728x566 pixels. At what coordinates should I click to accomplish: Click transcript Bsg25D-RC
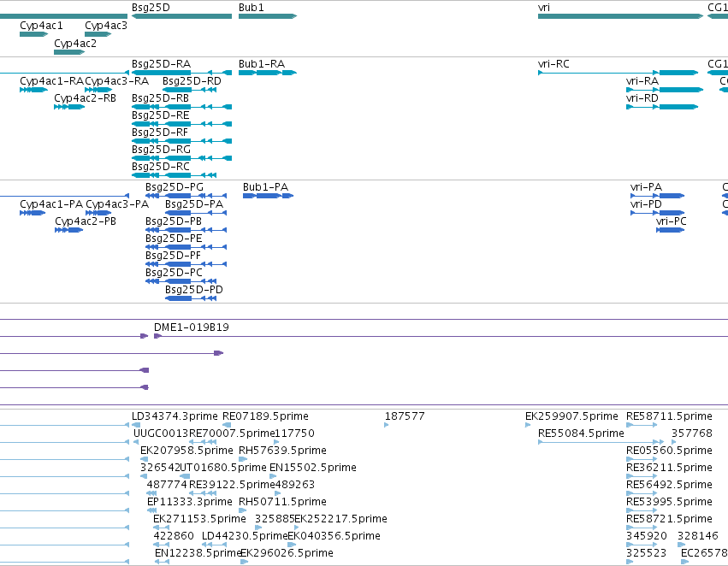point(175,175)
